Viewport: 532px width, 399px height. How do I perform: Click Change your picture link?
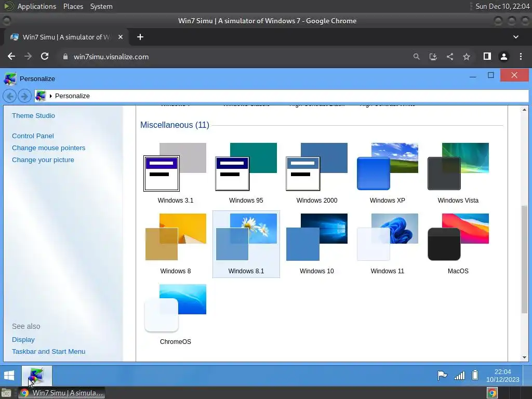[43, 160]
